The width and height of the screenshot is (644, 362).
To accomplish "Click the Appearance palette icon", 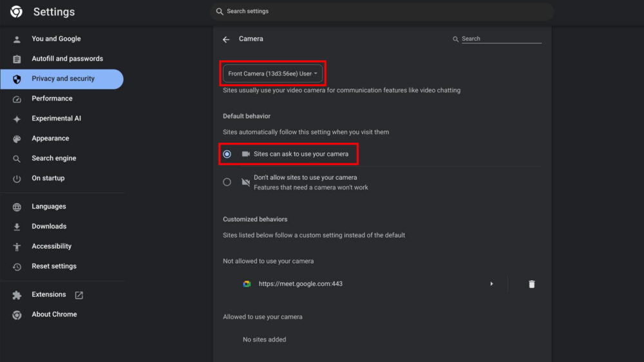I will [x=17, y=139].
